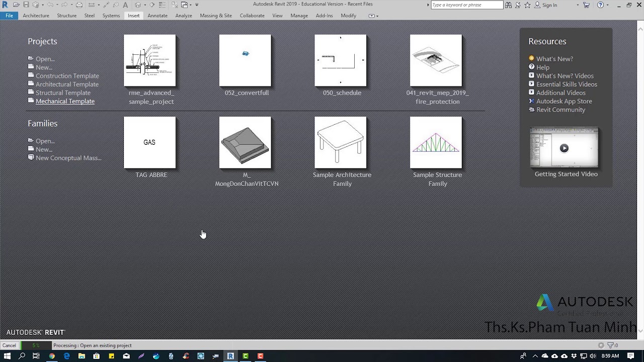The image size is (644, 362).
Task: Click the processing progress bar showing 5%
Action: (x=36, y=345)
